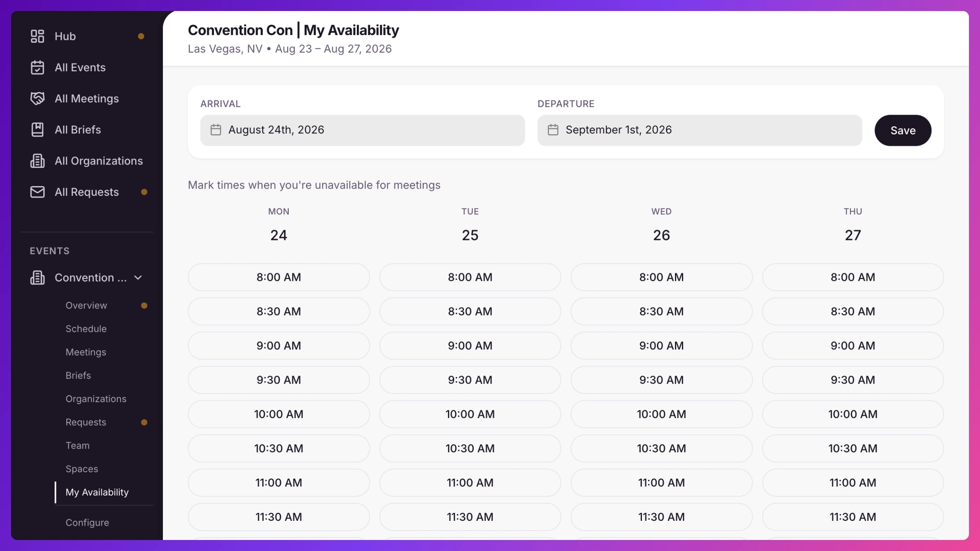Toggle Tuesday 25 10:00 AM slot
The height and width of the screenshot is (551, 980).
click(470, 414)
